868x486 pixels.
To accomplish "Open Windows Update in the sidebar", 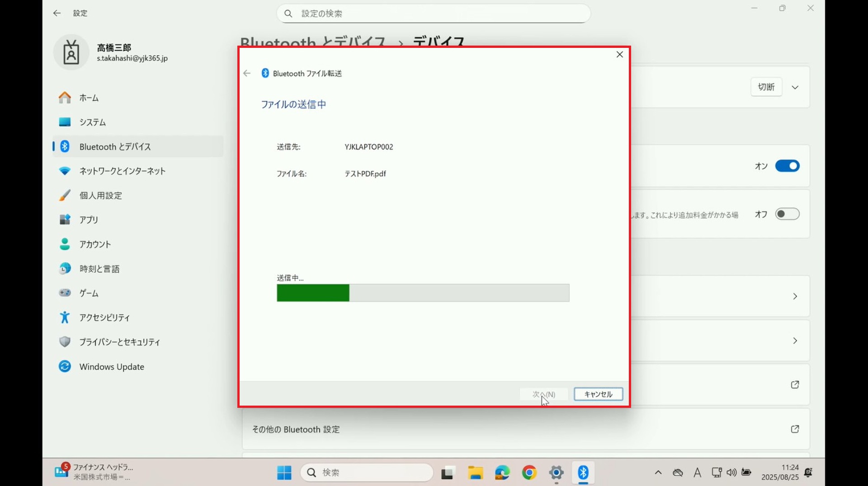I will (x=112, y=367).
